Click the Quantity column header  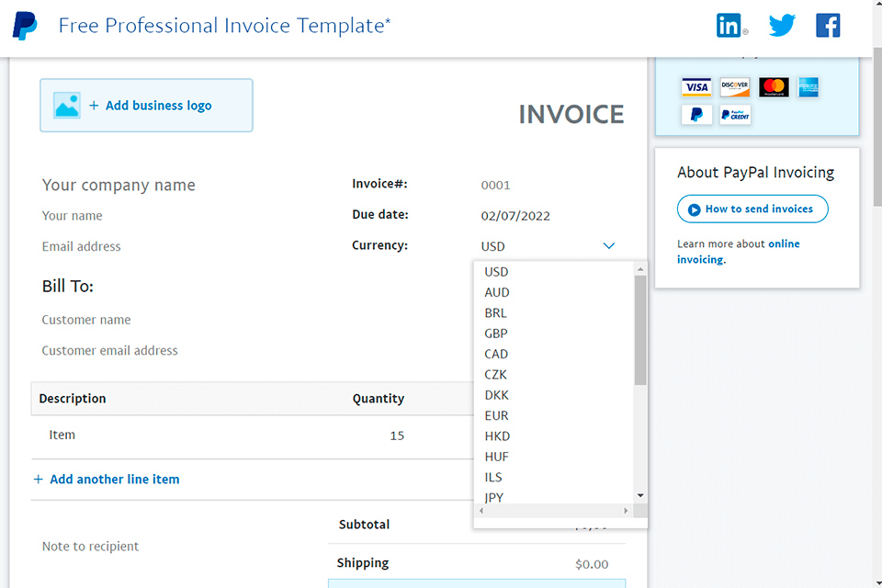378,399
